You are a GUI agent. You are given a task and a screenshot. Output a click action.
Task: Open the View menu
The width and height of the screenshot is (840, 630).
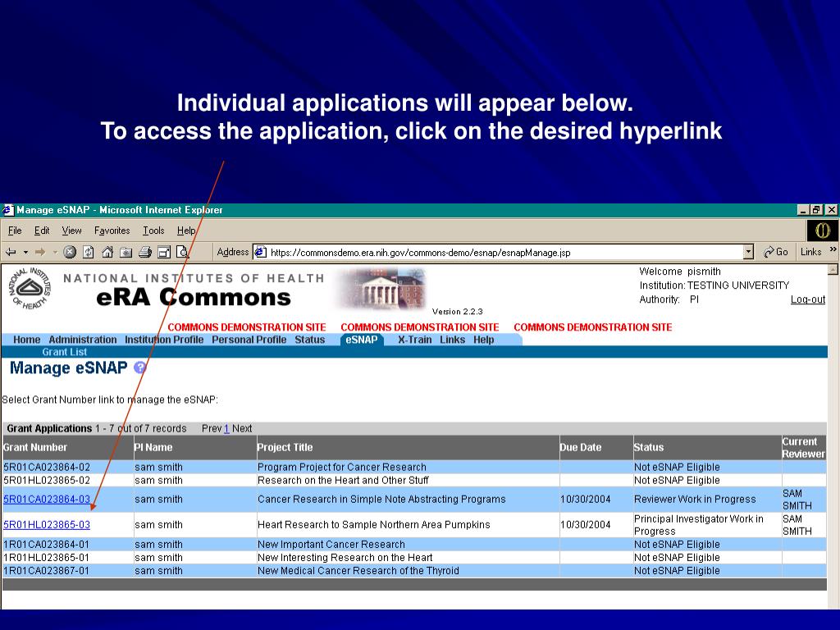(x=72, y=231)
